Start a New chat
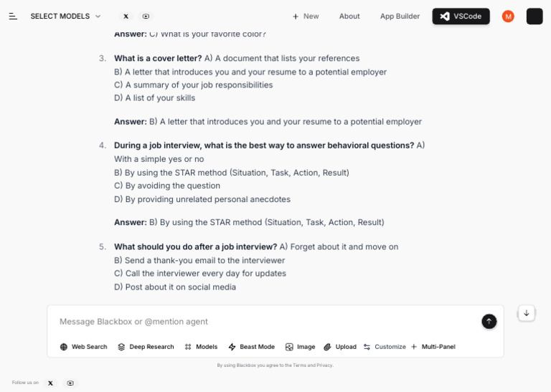 click(305, 16)
